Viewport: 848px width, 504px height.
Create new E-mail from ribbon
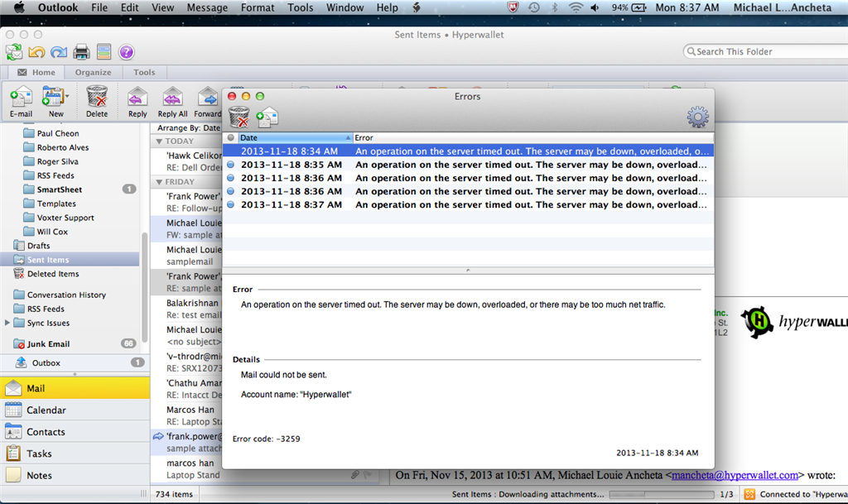click(x=21, y=102)
